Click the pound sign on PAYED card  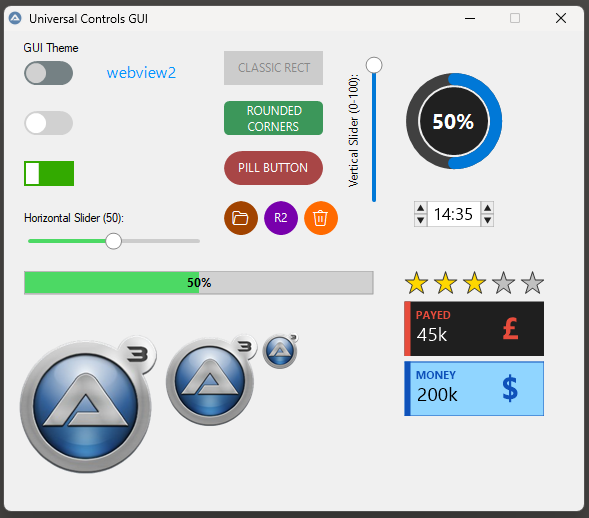pos(510,329)
